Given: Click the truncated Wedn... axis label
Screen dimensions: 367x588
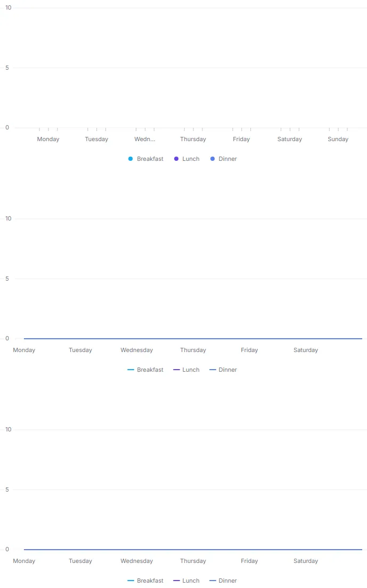Looking at the screenshot, I should [x=145, y=139].
